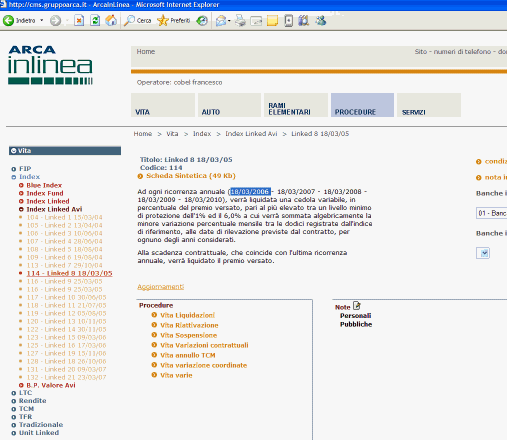Switch to the SERVIZI tab
The width and height of the screenshot is (507, 440).
[429, 105]
